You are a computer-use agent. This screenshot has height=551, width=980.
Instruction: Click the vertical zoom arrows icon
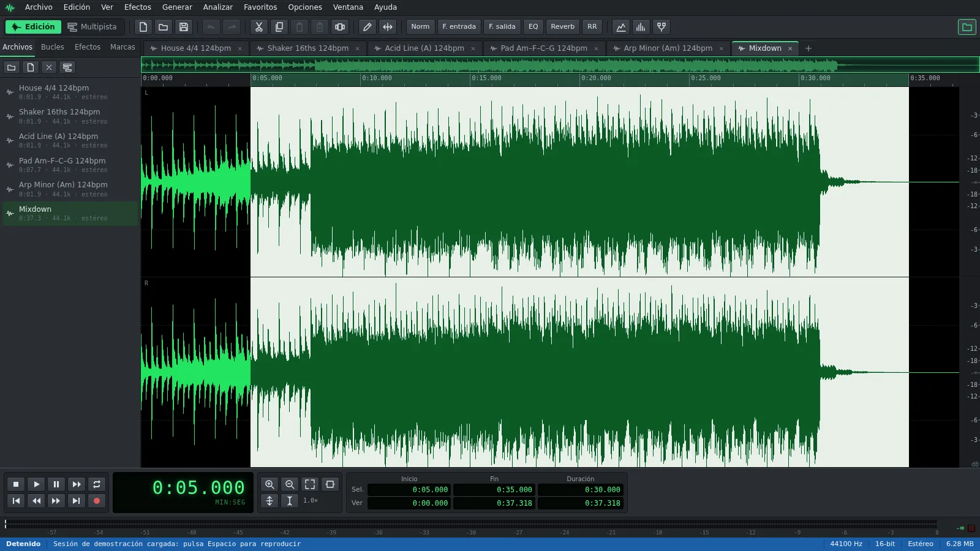[269, 501]
